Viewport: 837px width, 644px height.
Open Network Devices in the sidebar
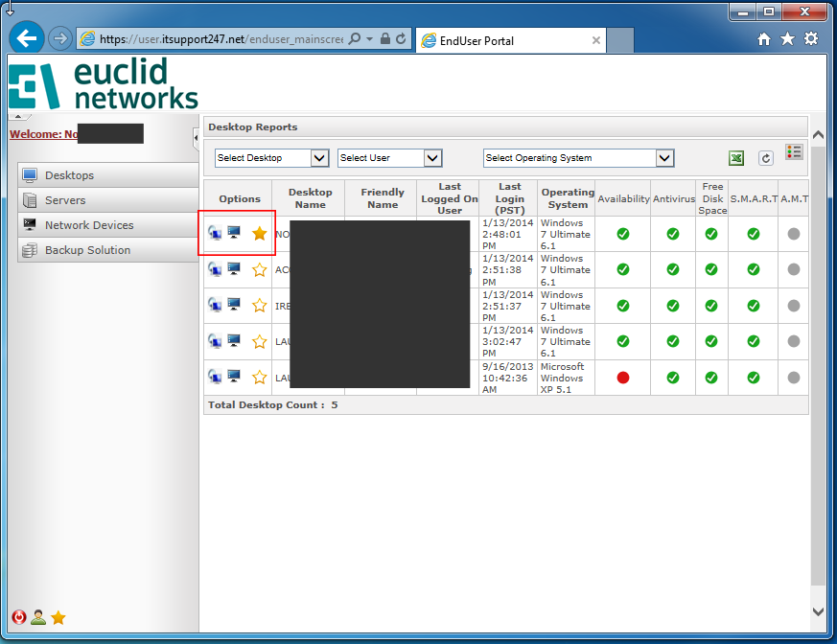[x=108, y=225]
